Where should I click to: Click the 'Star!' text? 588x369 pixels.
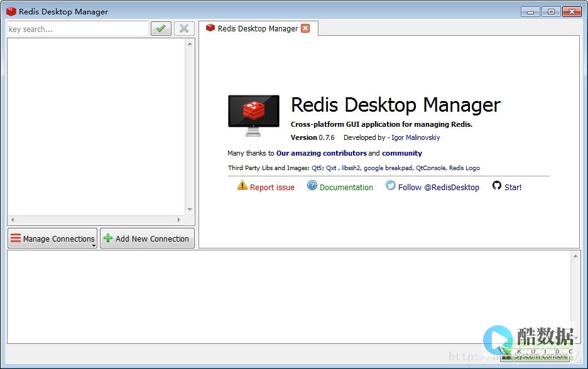513,187
